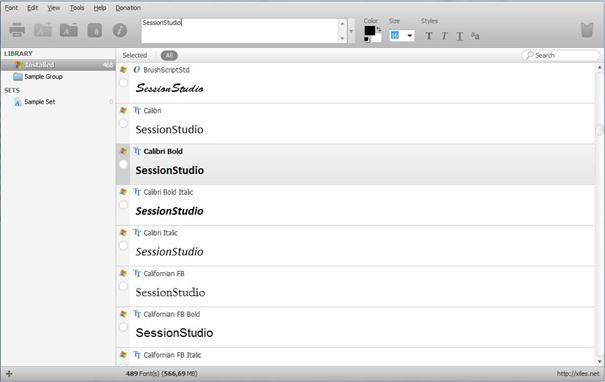Image resolution: width=605 pixels, height=382 pixels.
Task: Open the sample text history dropdown arrow
Action: 351,31
